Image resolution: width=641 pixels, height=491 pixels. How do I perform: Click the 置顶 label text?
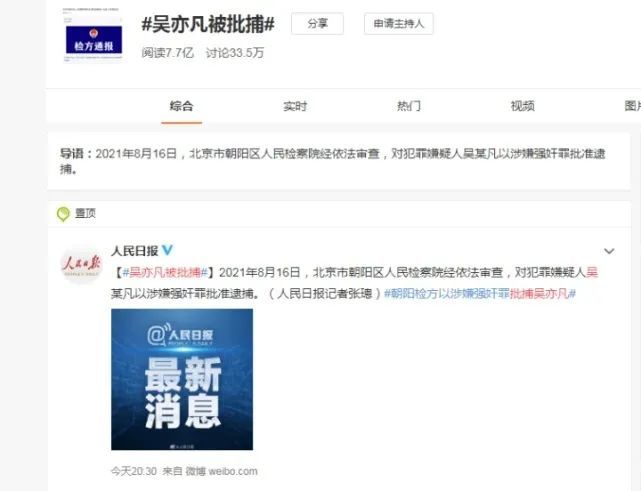pyautogui.click(x=85, y=213)
